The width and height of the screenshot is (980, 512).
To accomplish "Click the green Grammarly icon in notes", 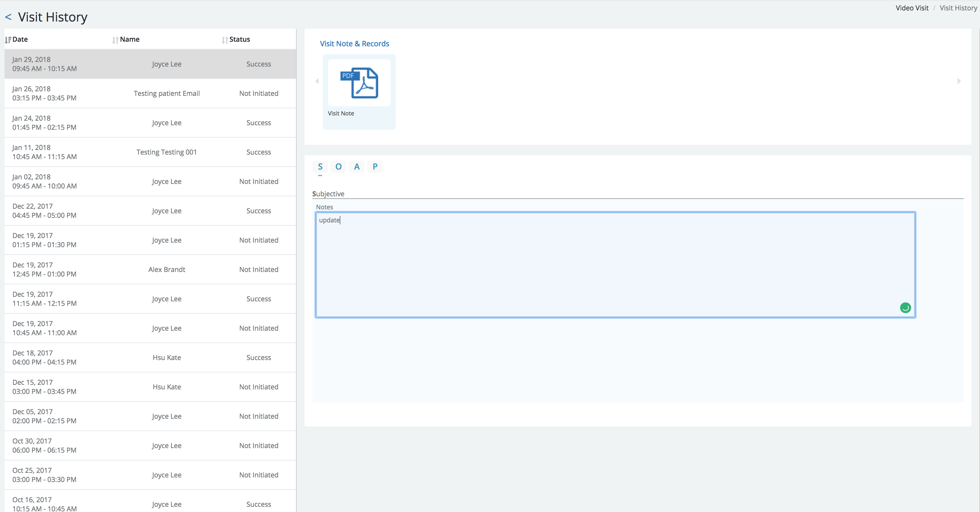I will 905,308.
